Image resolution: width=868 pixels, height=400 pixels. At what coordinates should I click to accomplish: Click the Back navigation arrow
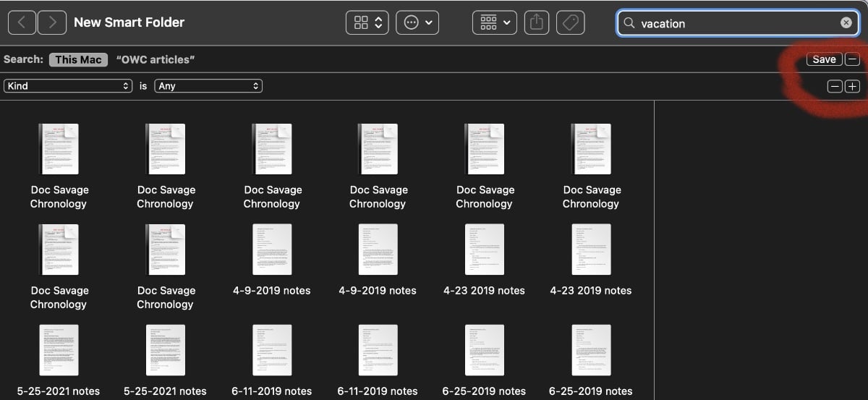[x=22, y=22]
